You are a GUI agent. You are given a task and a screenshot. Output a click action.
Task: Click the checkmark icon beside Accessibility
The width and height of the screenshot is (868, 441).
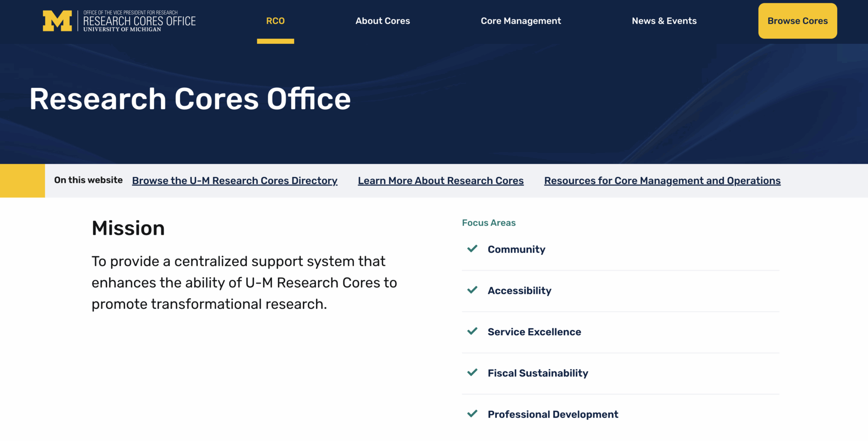click(472, 290)
